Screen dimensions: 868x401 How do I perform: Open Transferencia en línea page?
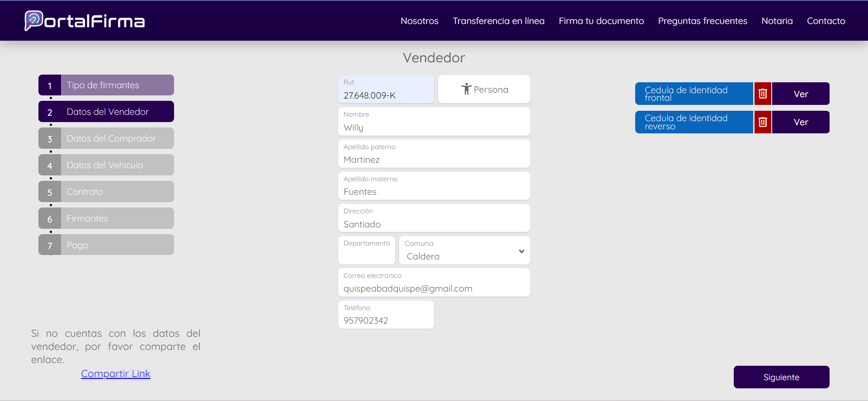[x=498, y=21]
